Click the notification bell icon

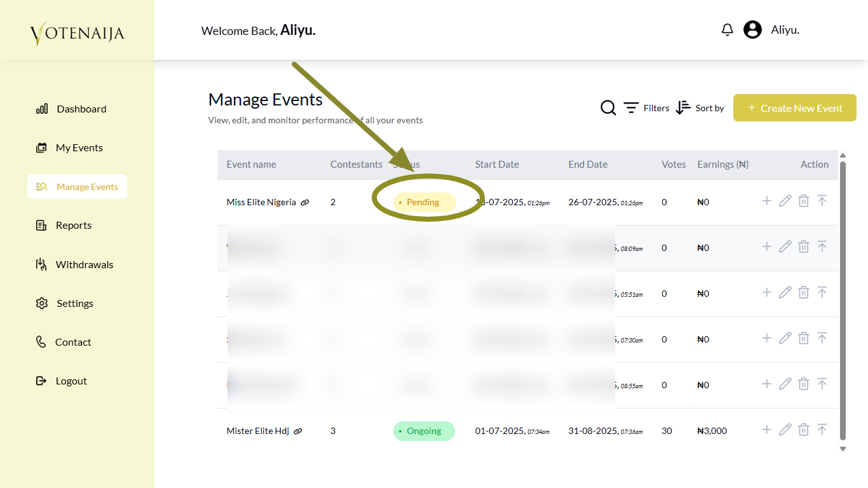728,30
